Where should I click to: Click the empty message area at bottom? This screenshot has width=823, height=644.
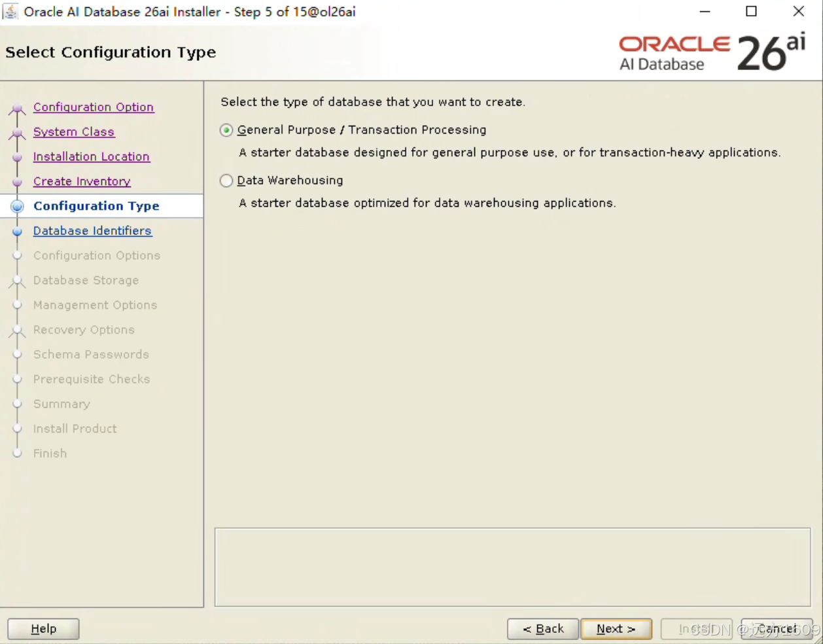[x=512, y=567]
